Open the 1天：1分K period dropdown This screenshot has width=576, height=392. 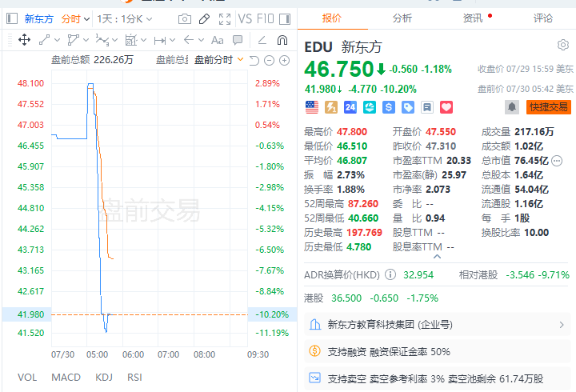click(x=125, y=18)
